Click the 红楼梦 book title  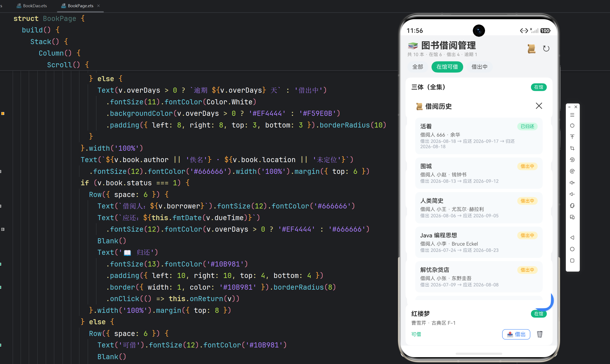click(x=421, y=313)
